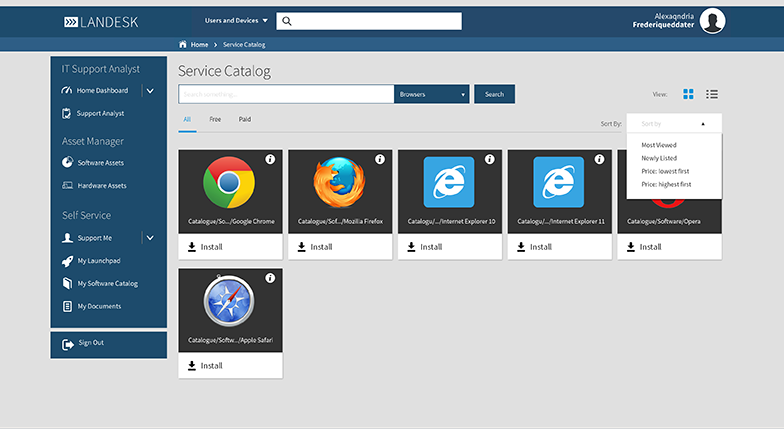This screenshot has width=784, height=429.
Task: Expand the Support Me submenu arrow
Action: point(150,238)
